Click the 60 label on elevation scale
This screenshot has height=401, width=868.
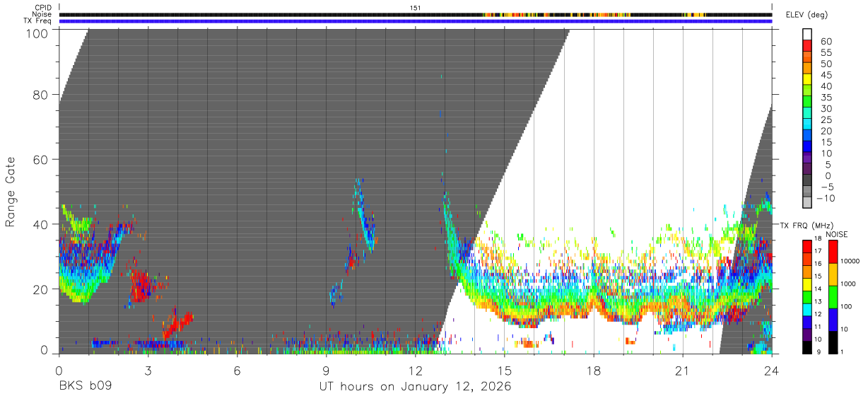tap(826, 42)
